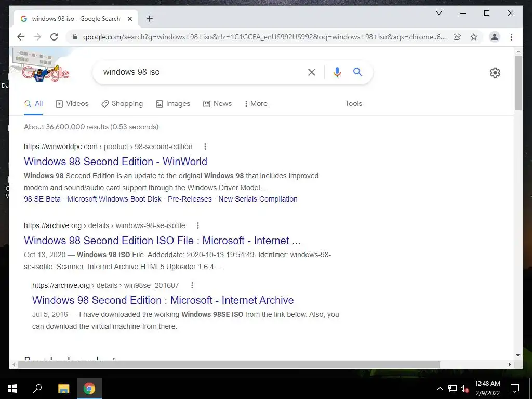The image size is (532, 399).
Task: Submit search with the magnifier icon
Action: pyautogui.click(x=357, y=72)
